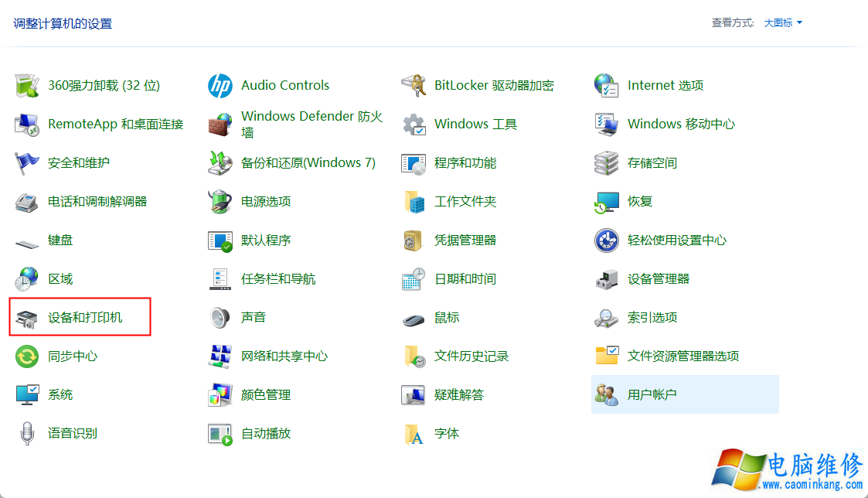
Task: Open the 索引选项 magnifier icon
Action: (x=606, y=317)
